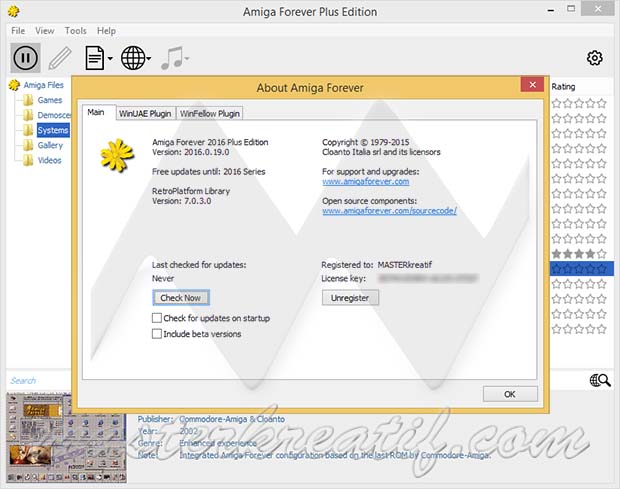The height and width of the screenshot is (489, 620).
Task: Open the View menu
Action: pyautogui.click(x=45, y=31)
